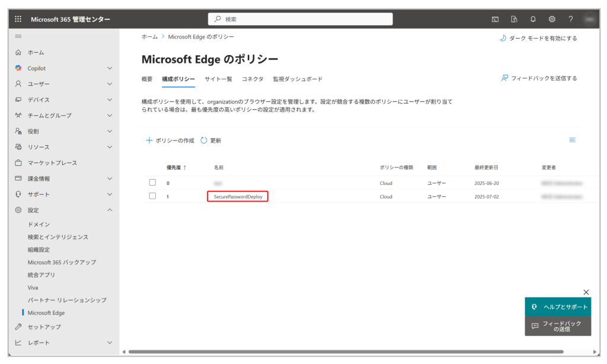Click the ユーザー person icon
This screenshot has height=364, width=607.
pyautogui.click(x=18, y=84)
